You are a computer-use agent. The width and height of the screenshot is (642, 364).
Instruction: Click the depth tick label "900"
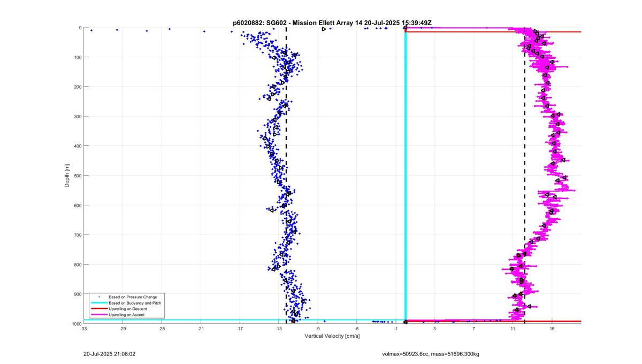[78, 294]
